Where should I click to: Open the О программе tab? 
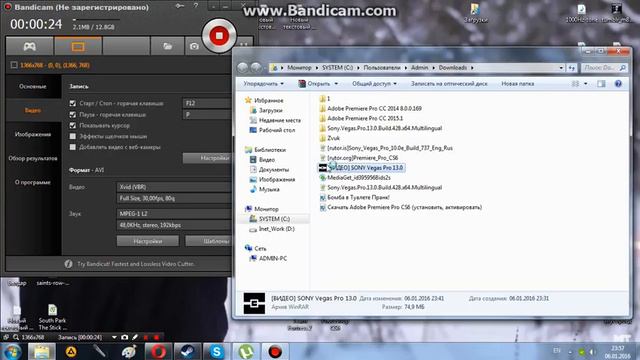33,182
